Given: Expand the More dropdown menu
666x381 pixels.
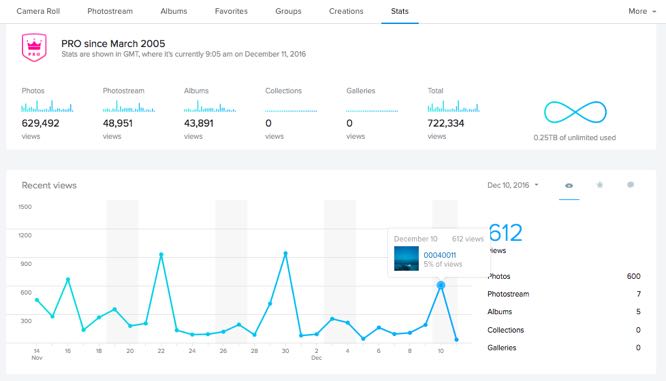Looking at the screenshot, I should tap(642, 11).
